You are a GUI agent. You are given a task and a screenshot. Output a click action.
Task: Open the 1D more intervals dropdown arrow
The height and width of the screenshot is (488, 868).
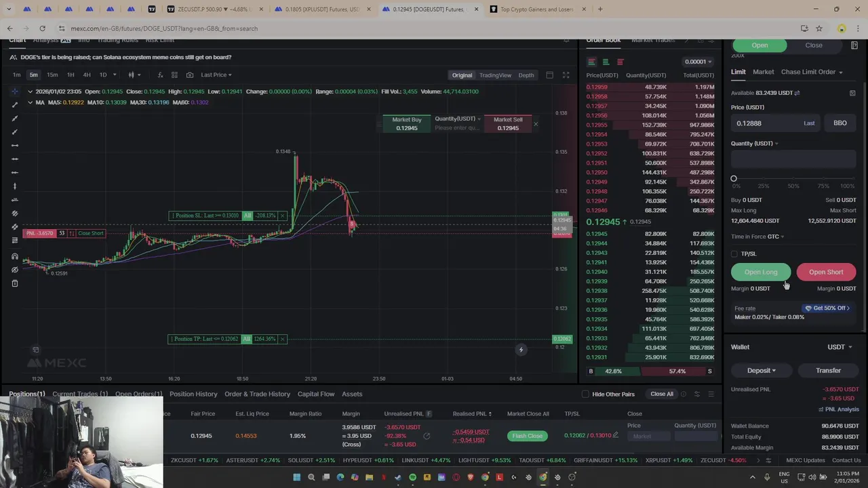[115, 75]
